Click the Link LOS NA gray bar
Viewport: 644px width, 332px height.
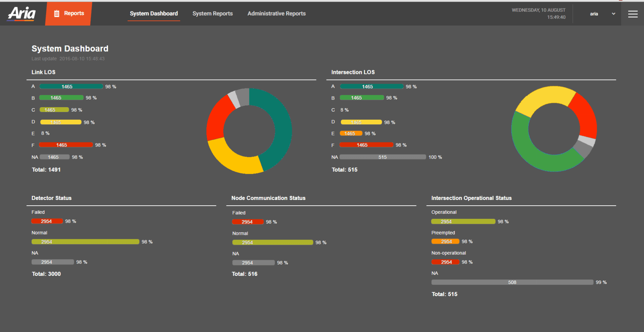[x=55, y=157]
